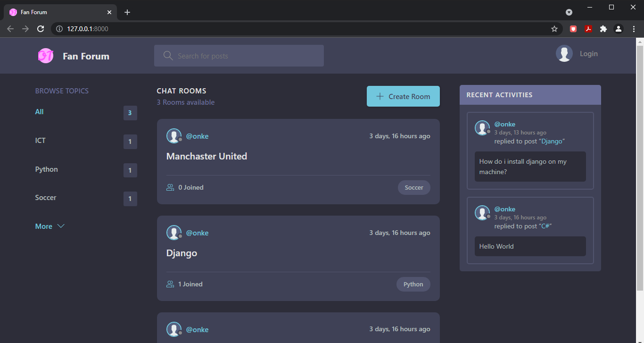Filter rooms by Python topic

click(x=46, y=169)
